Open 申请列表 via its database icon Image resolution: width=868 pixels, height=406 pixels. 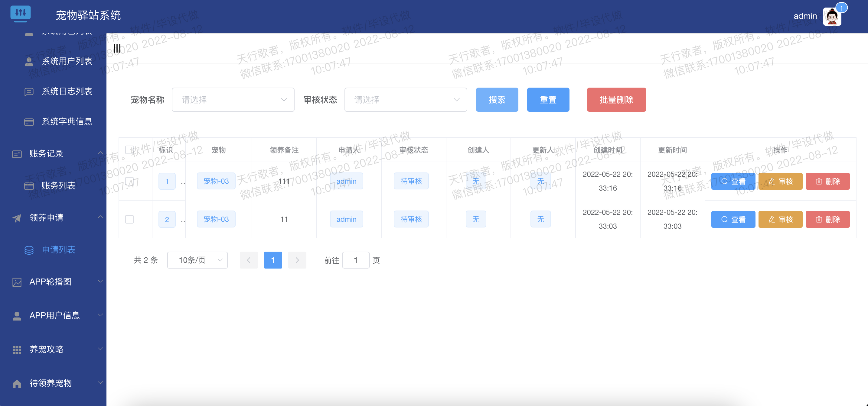coord(29,250)
